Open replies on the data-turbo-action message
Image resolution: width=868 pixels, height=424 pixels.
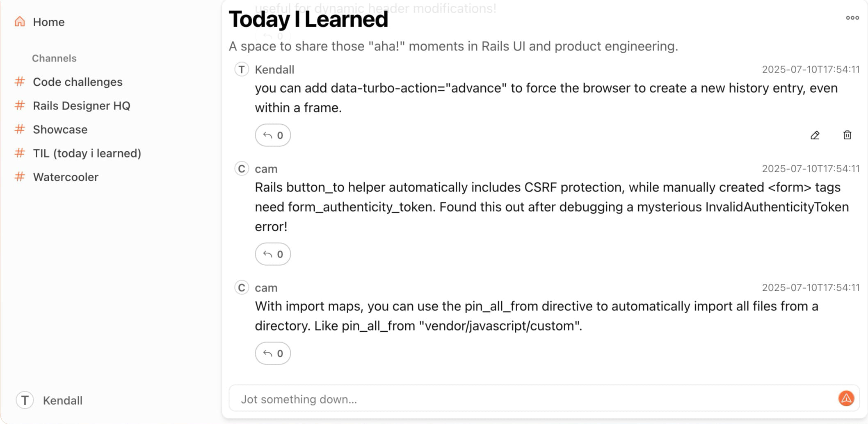[x=273, y=135]
